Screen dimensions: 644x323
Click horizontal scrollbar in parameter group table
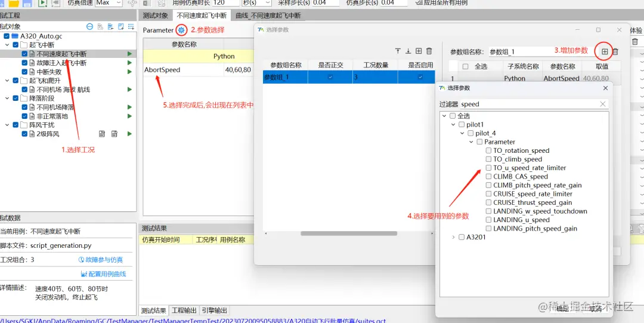(349, 233)
